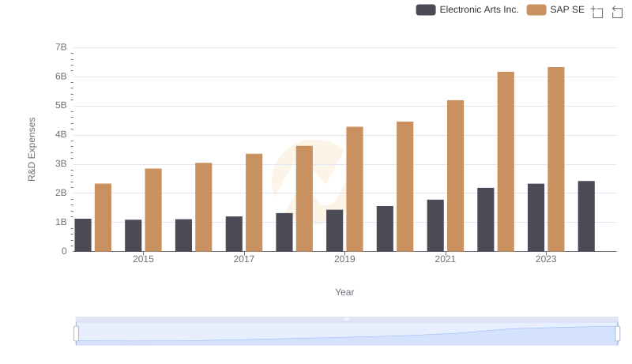The height and width of the screenshot is (364, 632).
Task: Click the SAP SE bar for 2020
Action: pyautogui.click(x=405, y=187)
